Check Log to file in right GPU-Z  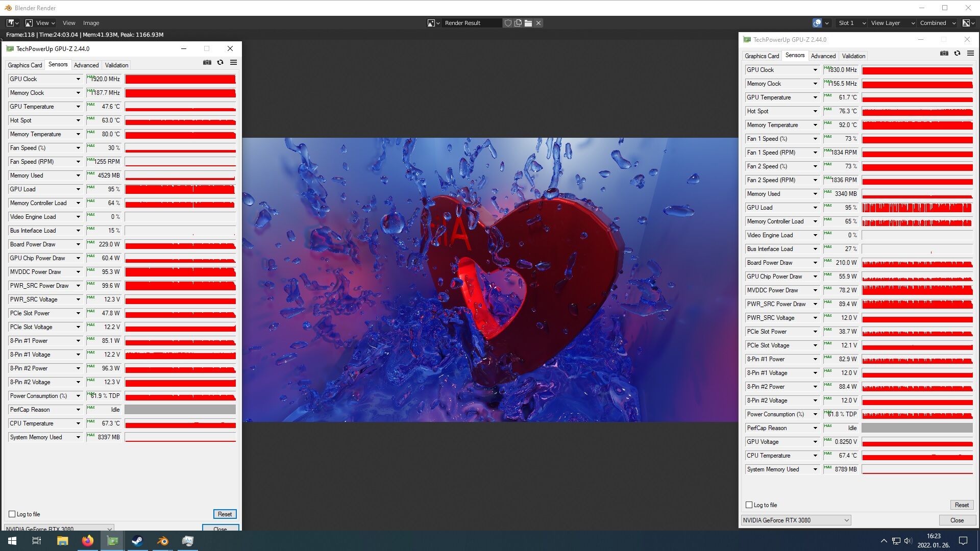click(x=749, y=505)
